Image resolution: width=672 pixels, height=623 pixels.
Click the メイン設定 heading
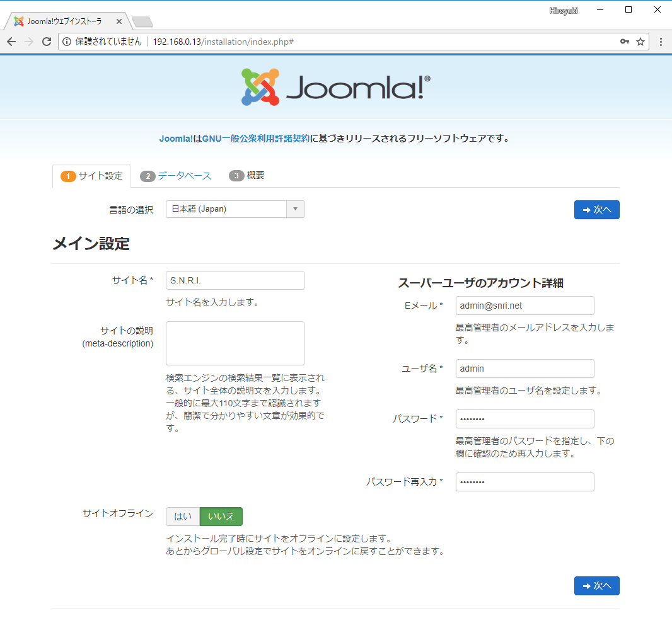(91, 244)
